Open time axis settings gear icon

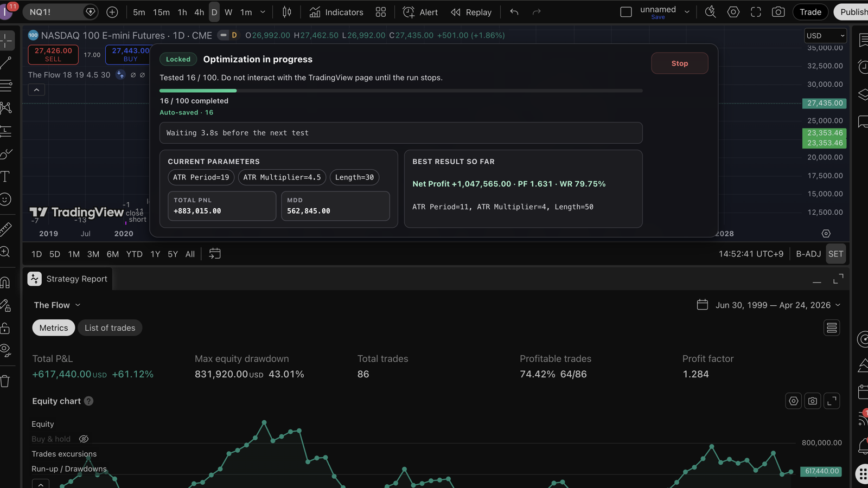click(x=826, y=234)
